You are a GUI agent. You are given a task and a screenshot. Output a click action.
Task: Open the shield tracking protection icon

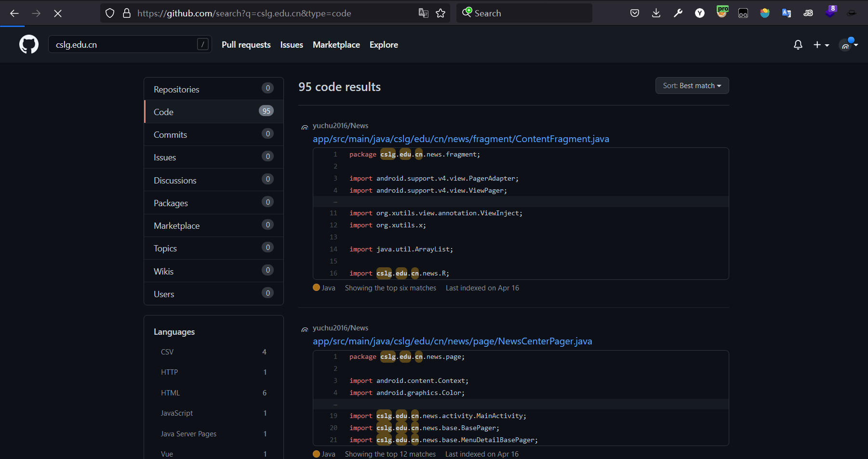point(110,13)
